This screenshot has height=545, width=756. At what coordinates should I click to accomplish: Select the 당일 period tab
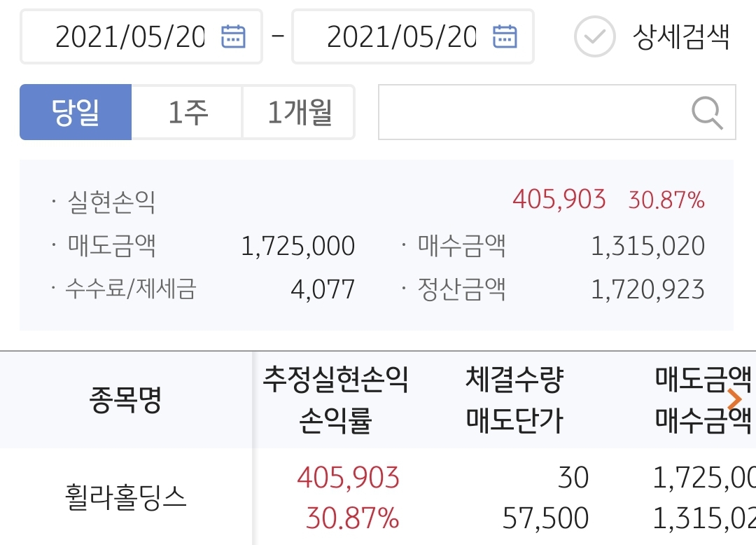76,112
